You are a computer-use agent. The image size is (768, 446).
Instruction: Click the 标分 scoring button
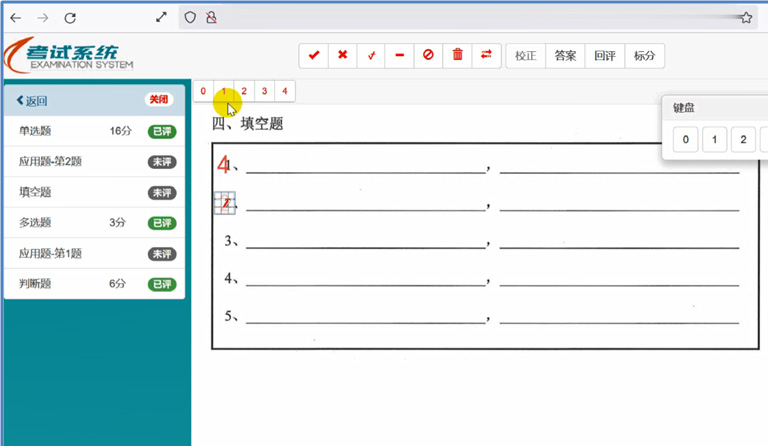644,56
